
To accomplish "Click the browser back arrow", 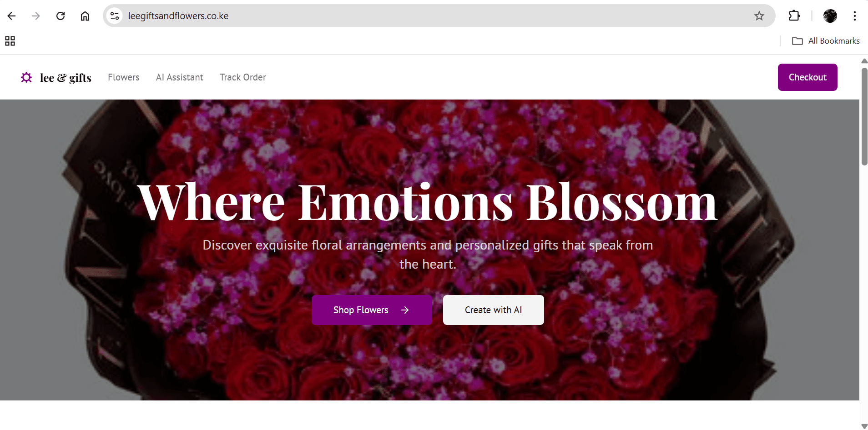I will [12, 16].
